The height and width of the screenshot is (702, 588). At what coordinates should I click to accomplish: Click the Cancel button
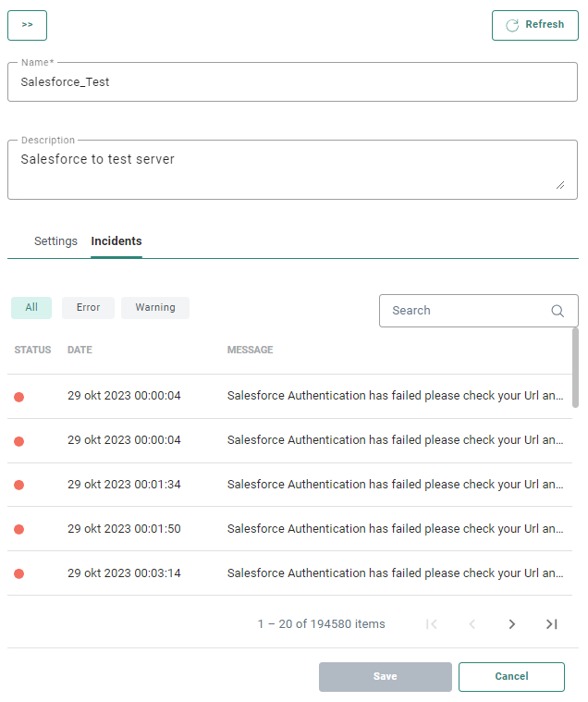tap(511, 677)
